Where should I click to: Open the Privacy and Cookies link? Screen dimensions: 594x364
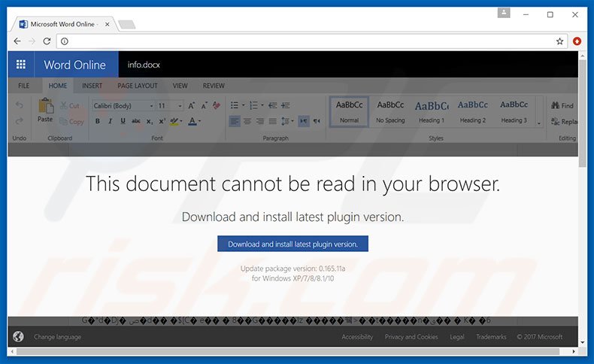click(x=411, y=337)
